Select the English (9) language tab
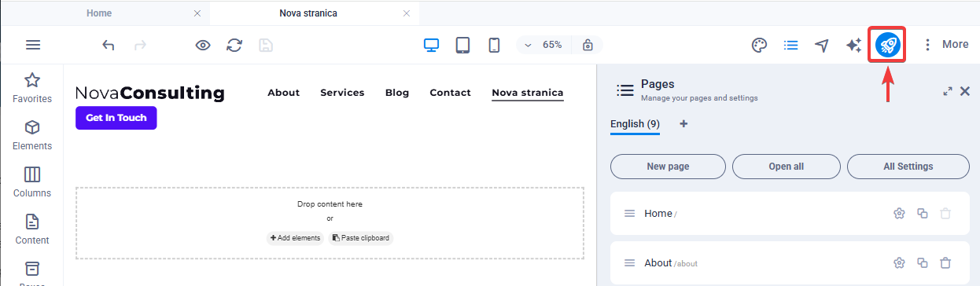 coord(635,124)
